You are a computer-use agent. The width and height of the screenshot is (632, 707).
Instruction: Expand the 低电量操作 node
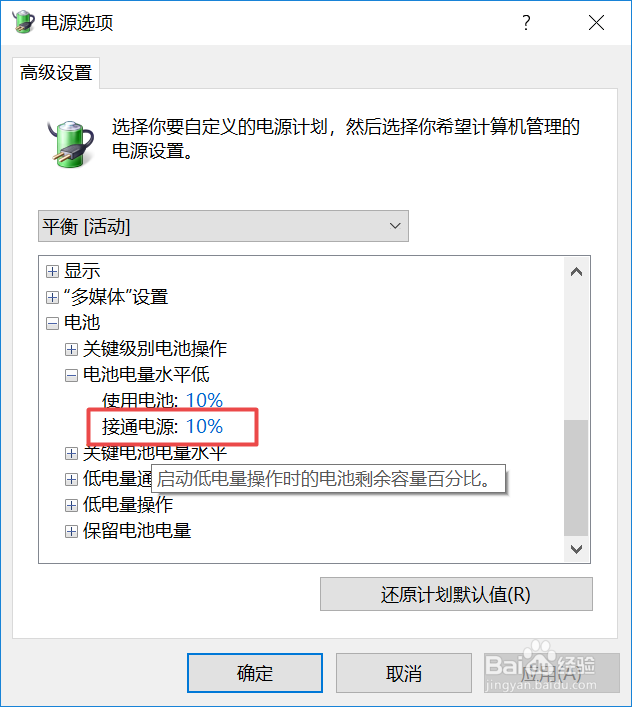[71, 505]
